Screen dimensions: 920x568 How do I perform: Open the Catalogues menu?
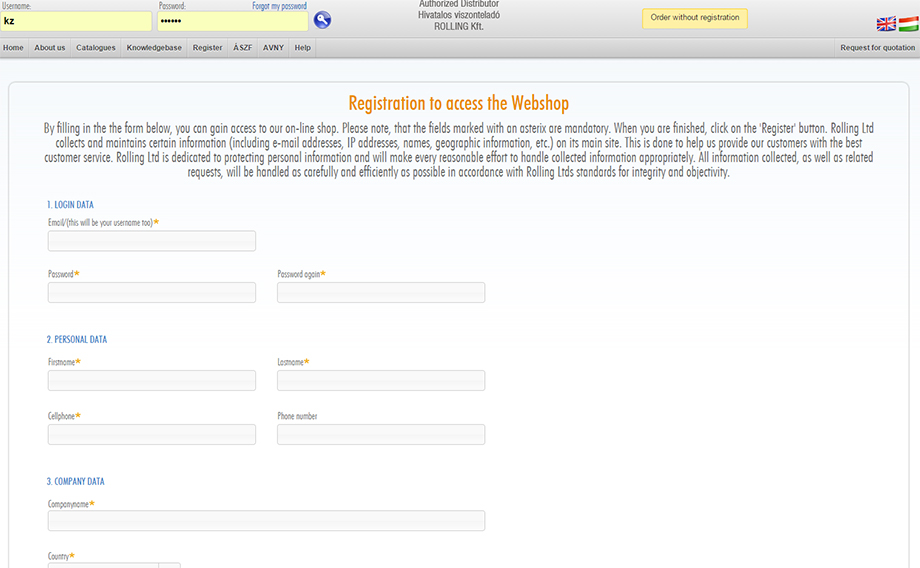(x=96, y=48)
